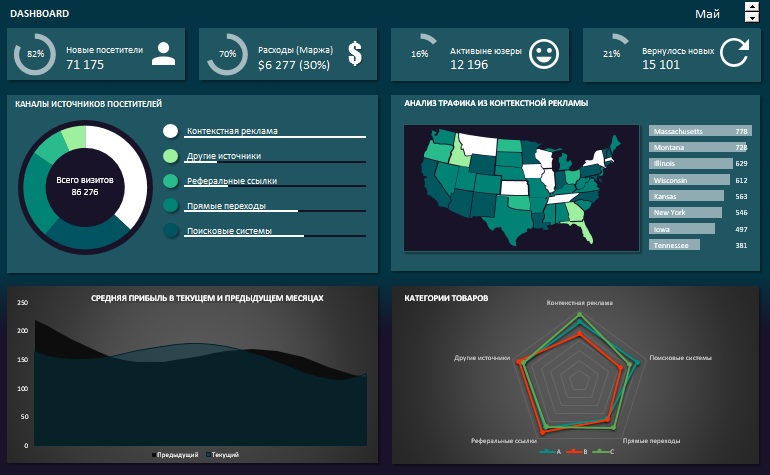Click the circular refresh arrow icon
Screen dimensions: 770x475
pyautogui.click(x=734, y=54)
